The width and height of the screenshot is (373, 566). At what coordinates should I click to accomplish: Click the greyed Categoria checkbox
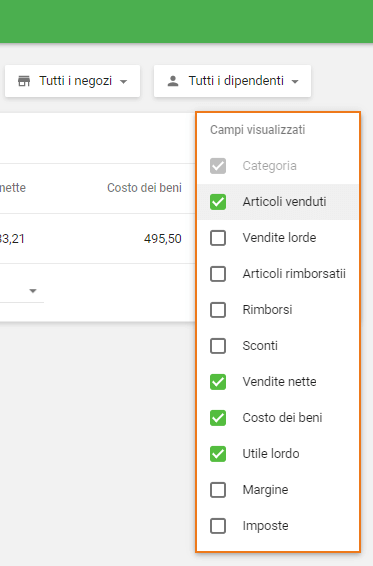click(x=218, y=166)
